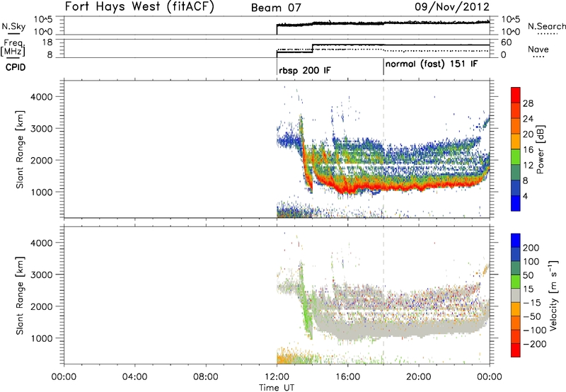Viewport: 566px width, 392px height.
Task: Pick the light green Velocity segment between 15 and 50
Action: [x=516, y=282]
